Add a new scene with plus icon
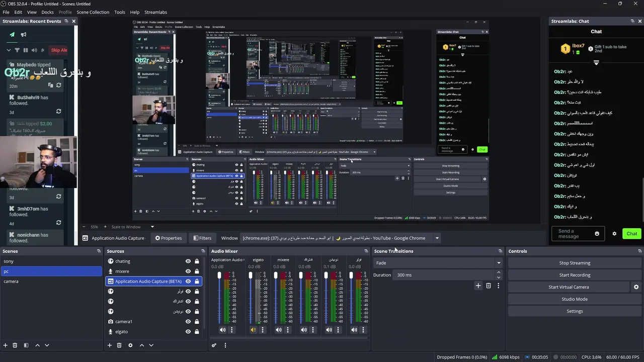The height and width of the screenshot is (362, 644). (6, 345)
